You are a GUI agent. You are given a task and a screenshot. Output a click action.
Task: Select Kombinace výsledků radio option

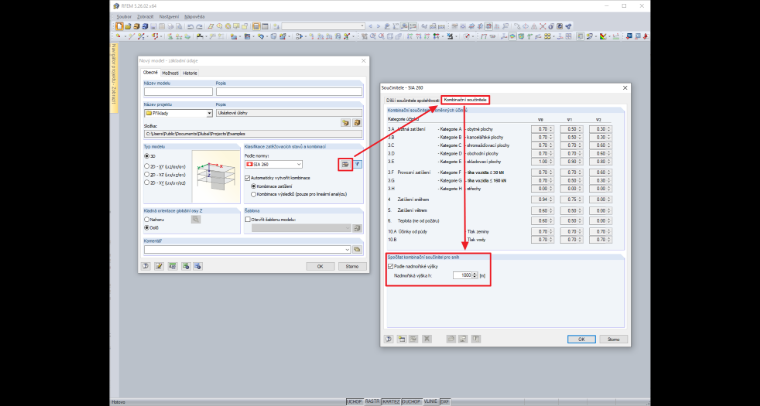point(253,194)
